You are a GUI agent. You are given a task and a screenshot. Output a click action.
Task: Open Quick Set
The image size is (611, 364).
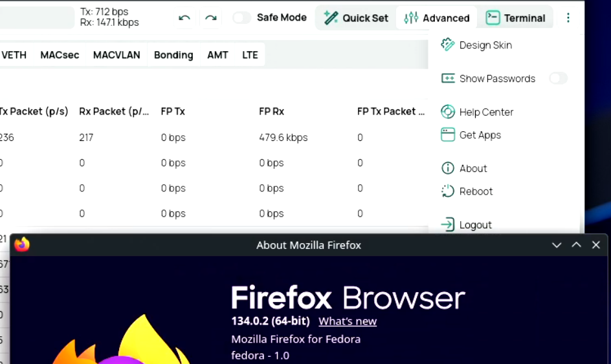point(356,18)
